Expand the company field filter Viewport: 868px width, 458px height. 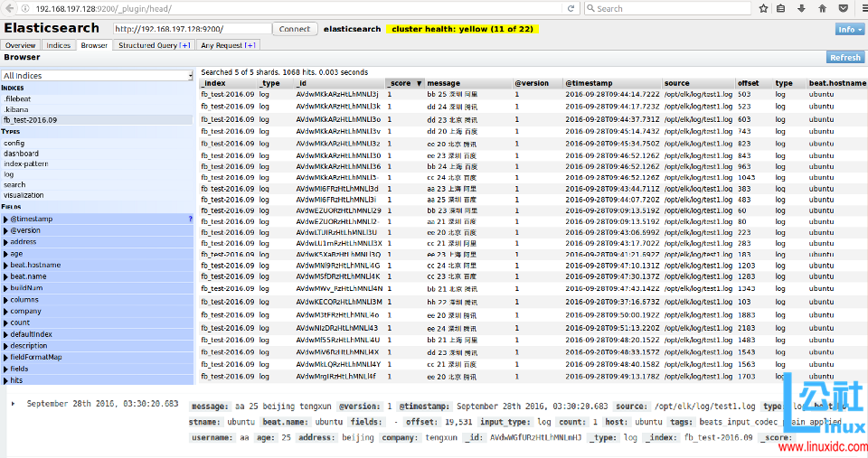5,311
